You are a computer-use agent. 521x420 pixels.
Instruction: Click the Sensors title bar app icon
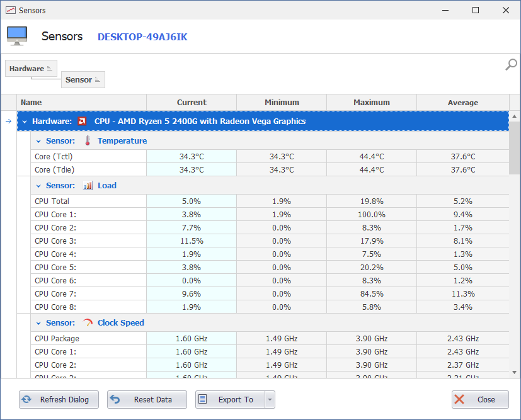(x=11, y=10)
